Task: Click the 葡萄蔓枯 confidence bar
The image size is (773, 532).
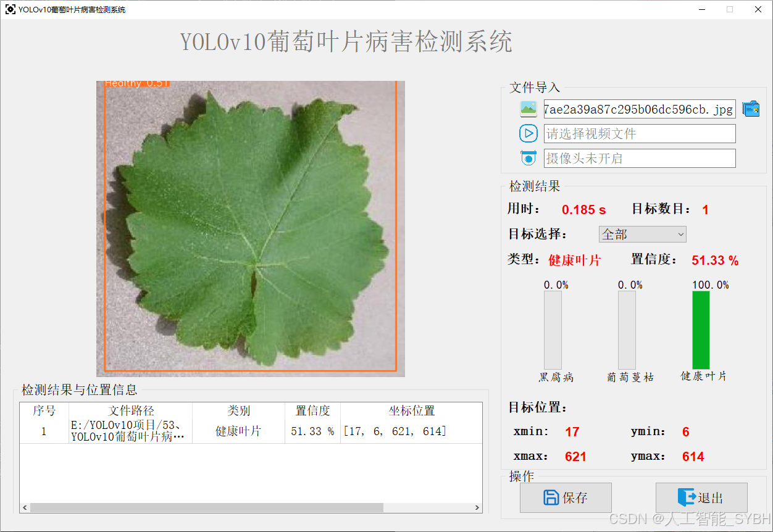Action: (627, 330)
